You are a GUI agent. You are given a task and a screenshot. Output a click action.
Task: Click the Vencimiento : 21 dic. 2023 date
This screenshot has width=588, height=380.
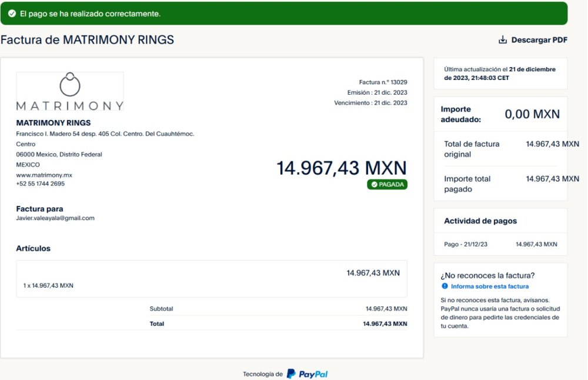(370, 103)
